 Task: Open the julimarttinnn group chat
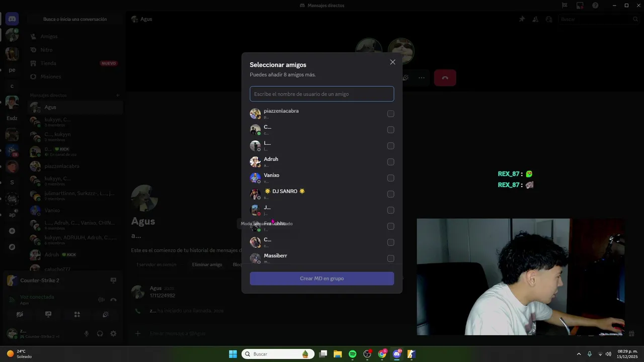(75, 196)
